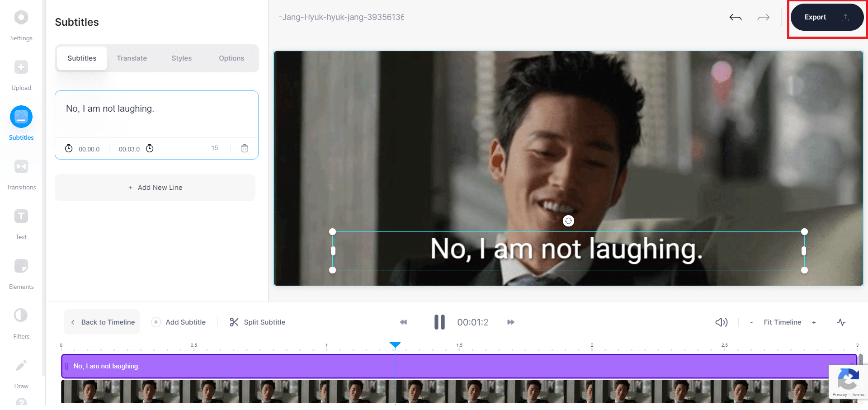Zoom in the timeline with plus

(814, 322)
